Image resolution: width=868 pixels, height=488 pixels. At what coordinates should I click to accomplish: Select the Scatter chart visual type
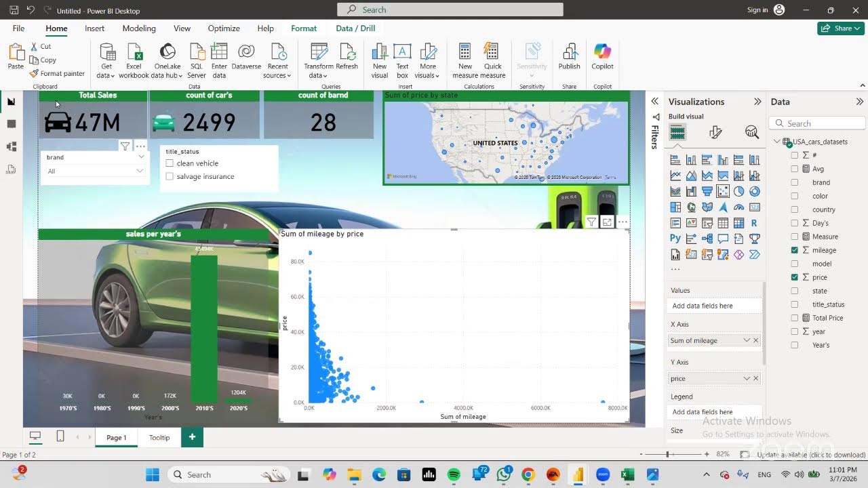point(723,192)
